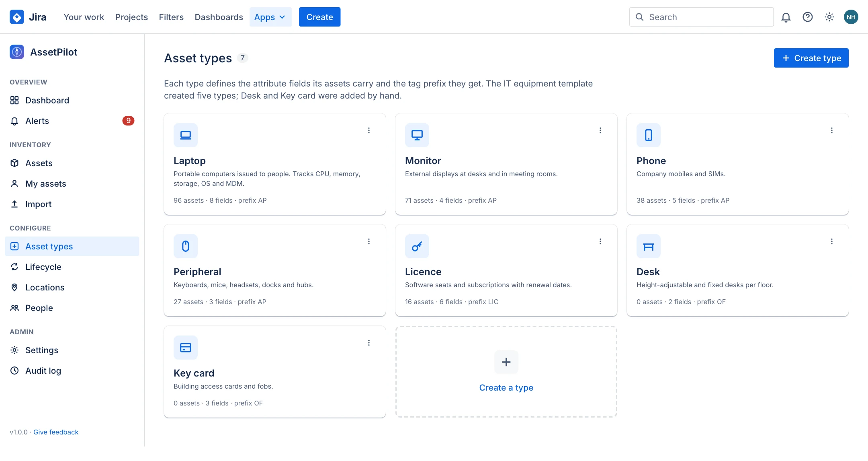Go to Dashboard in sidebar
This screenshot has width=868, height=461.
pos(72,100)
